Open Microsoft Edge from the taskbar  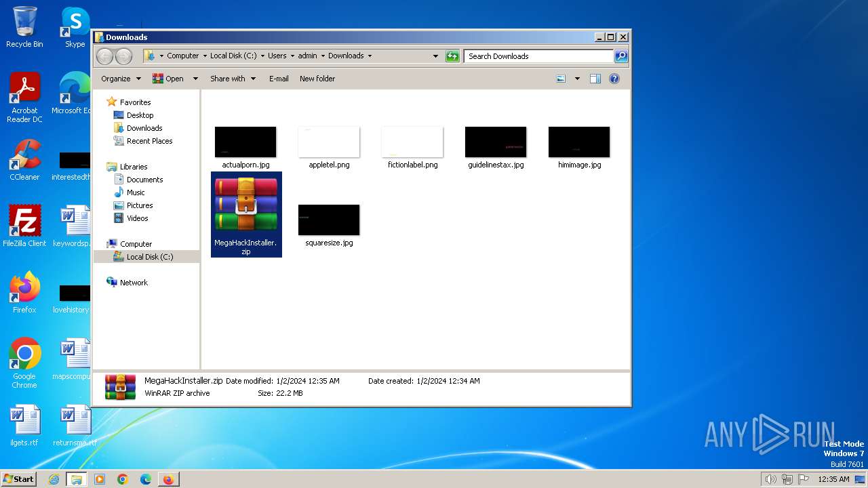(145, 479)
